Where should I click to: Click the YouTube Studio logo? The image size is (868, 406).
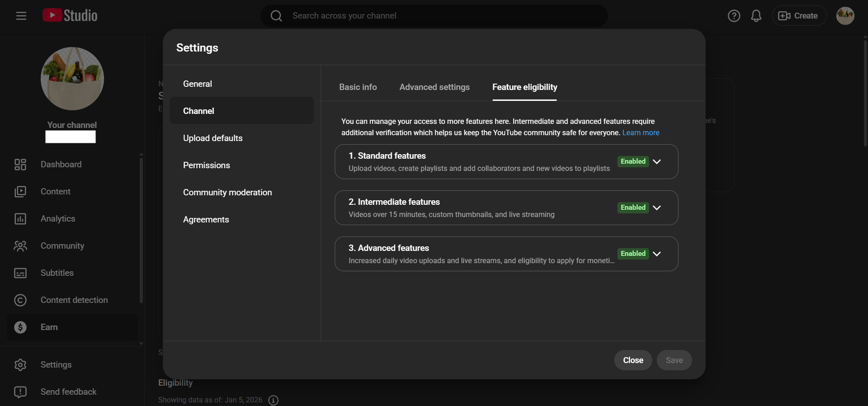click(x=70, y=15)
